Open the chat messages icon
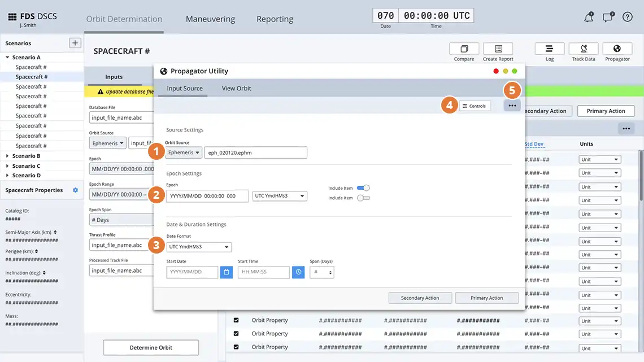Screen dimensions: 644x362 [608, 17]
